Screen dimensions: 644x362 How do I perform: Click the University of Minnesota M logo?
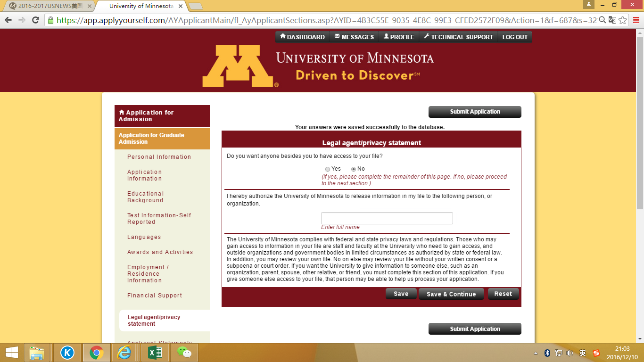pyautogui.click(x=240, y=66)
